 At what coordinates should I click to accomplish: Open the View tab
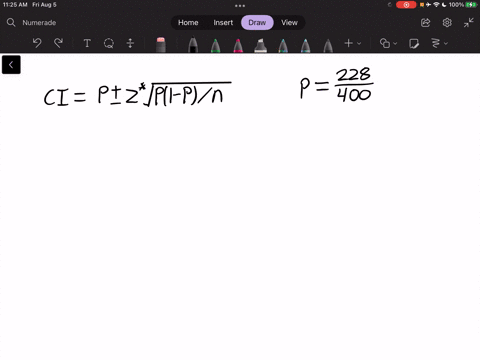289,23
